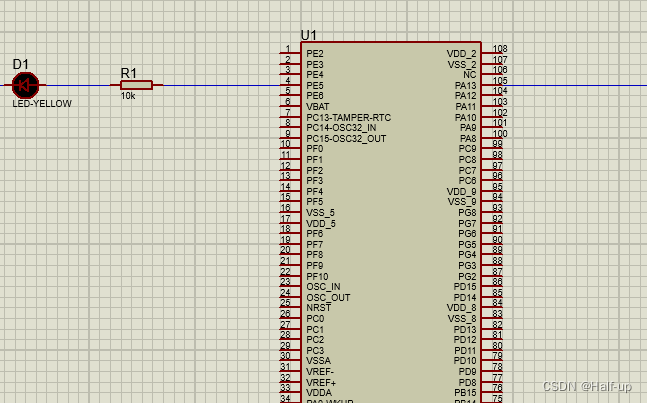This screenshot has height=403, width=647.
Task: Click the VDD_2 pin label
Action: (461, 54)
